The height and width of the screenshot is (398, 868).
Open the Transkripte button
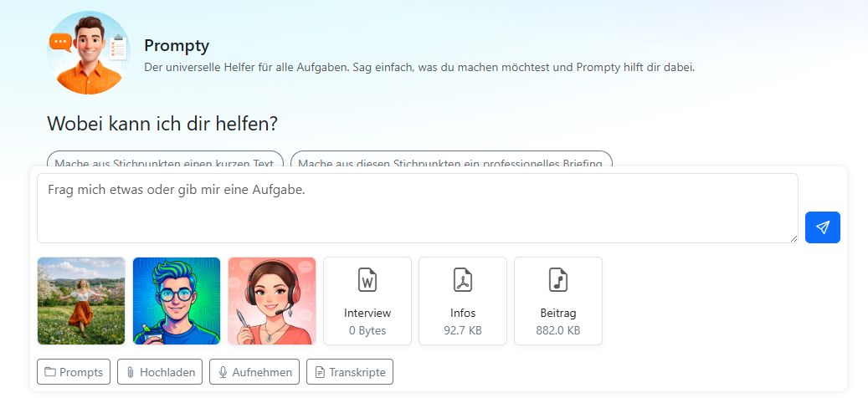(350, 372)
